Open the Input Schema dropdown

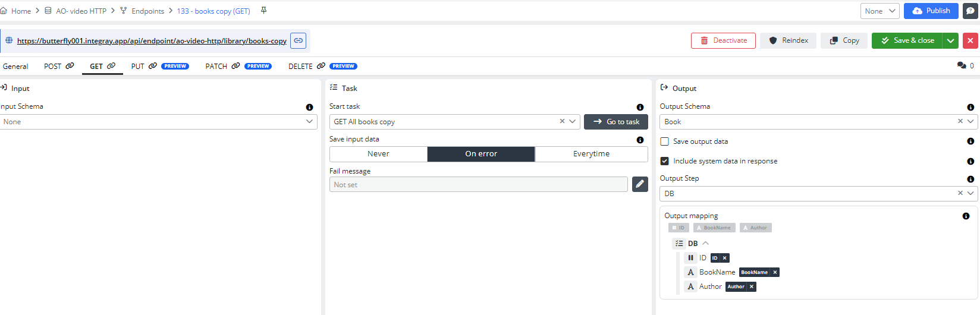(x=158, y=122)
